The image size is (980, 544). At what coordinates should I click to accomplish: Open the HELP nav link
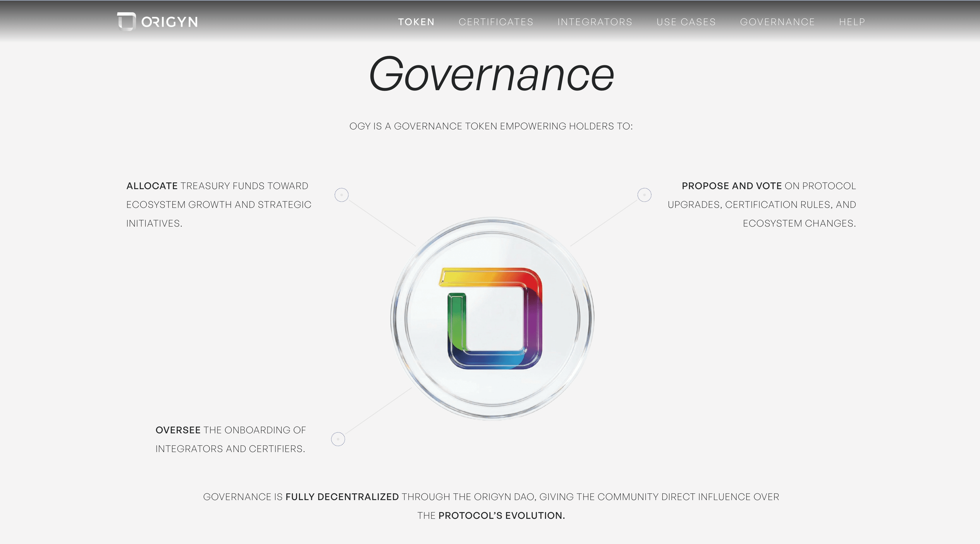tap(852, 22)
